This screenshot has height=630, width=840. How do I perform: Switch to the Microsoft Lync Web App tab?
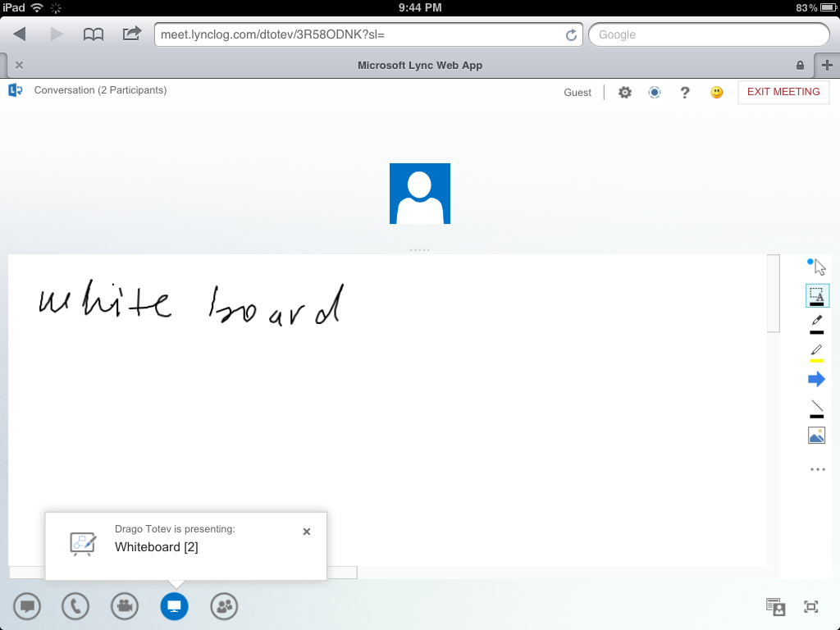point(420,65)
